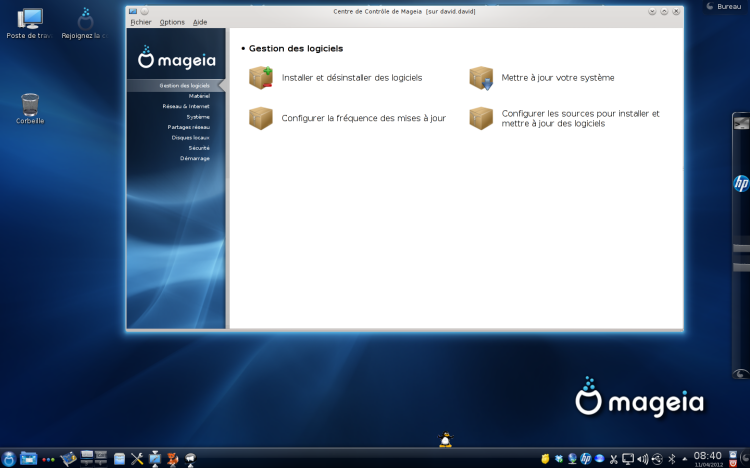The height and width of the screenshot is (468, 750).
Task: Select Gestion des logiciels in sidebar
Action: (185, 86)
